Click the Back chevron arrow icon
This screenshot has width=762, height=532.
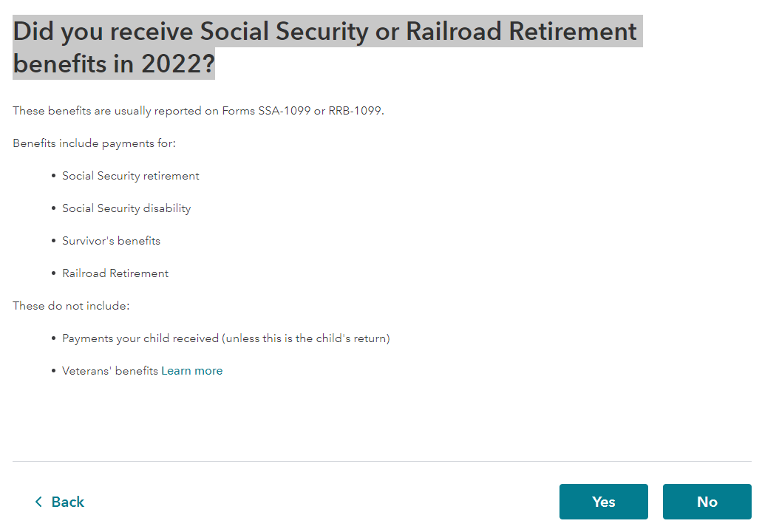[38, 502]
